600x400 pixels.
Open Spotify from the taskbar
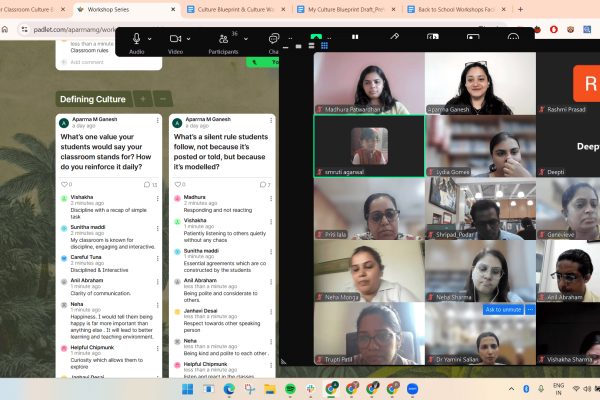[290, 388]
